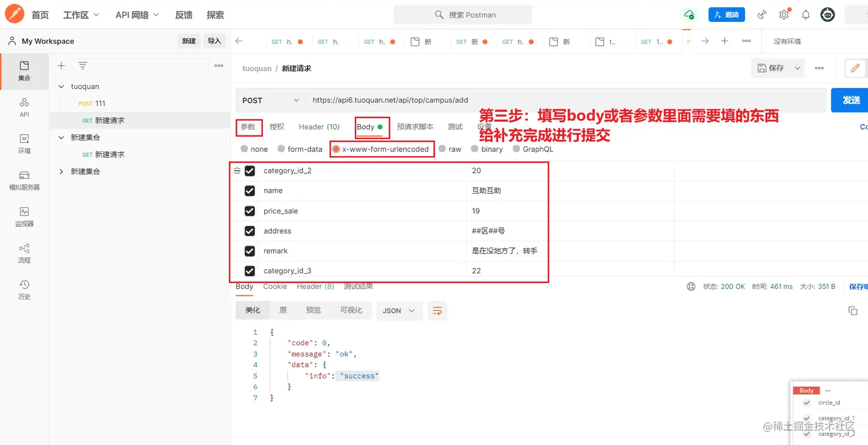Open the API sidebar panel
The width and height of the screenshot is (868, 445).
tap(24, 107)
